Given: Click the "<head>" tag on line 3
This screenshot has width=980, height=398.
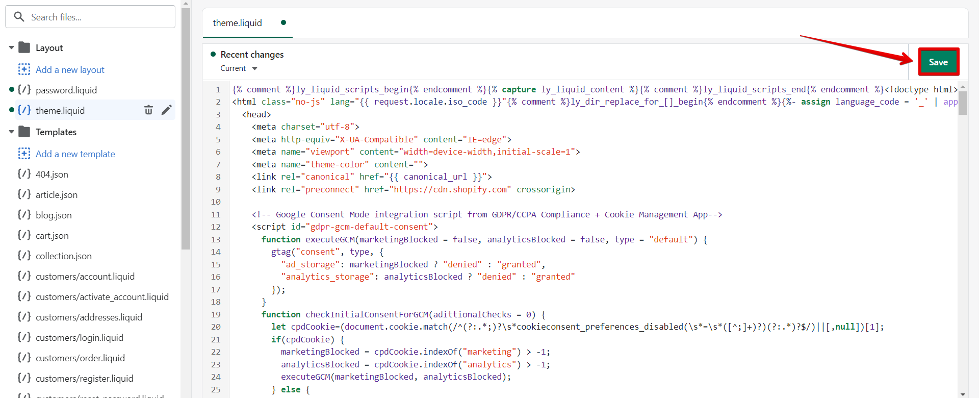Looking at the screenshot, I should [256, 114].
